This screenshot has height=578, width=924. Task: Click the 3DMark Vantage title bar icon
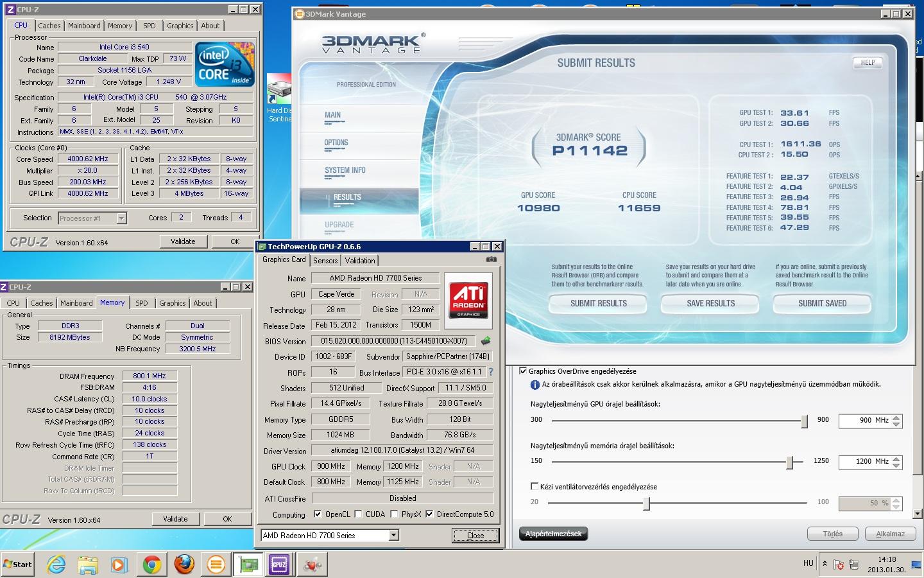coord(300,13)
